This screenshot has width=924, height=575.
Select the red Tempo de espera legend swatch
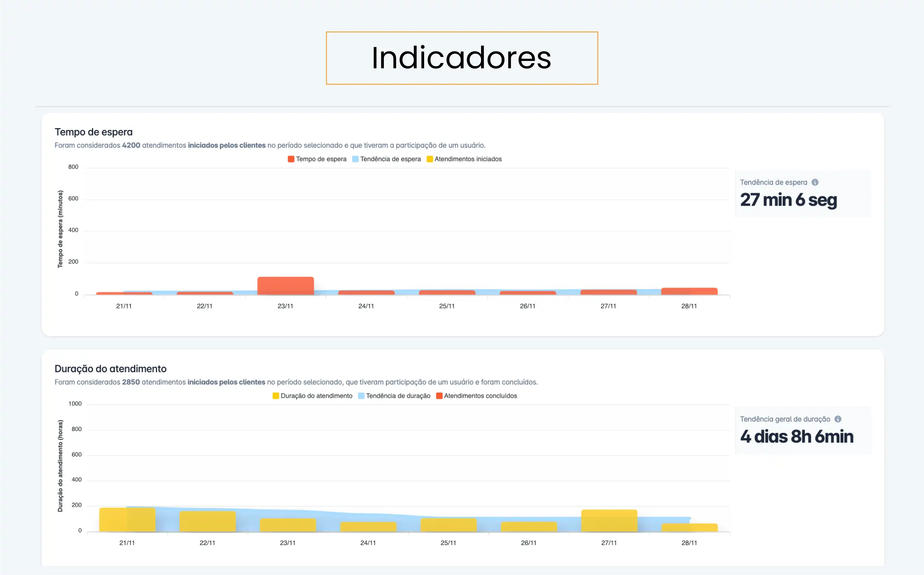pos(291,159)
